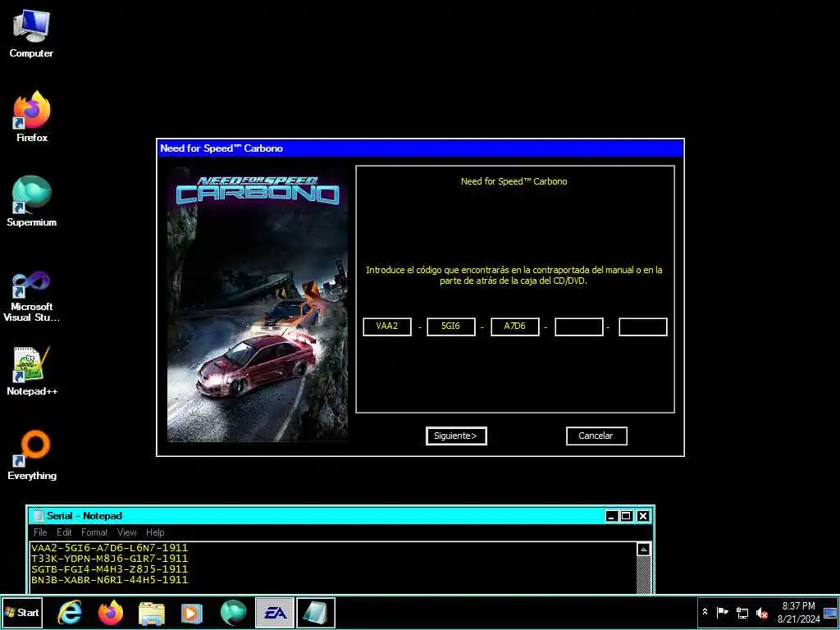Select the Microsoft Visual Studio desktop shortcut

[32, 296]
